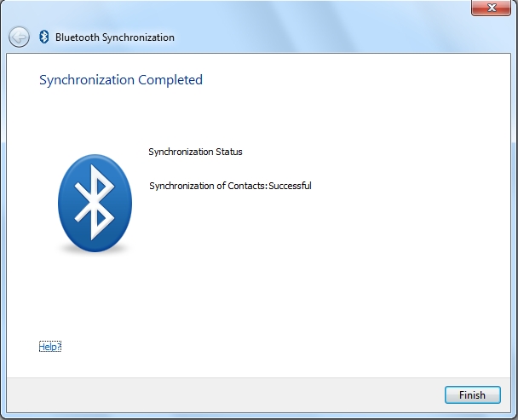Click the small Bluetooth icon in title bar
Viewport: 518px width, 420px height.
tap(44, 37)
